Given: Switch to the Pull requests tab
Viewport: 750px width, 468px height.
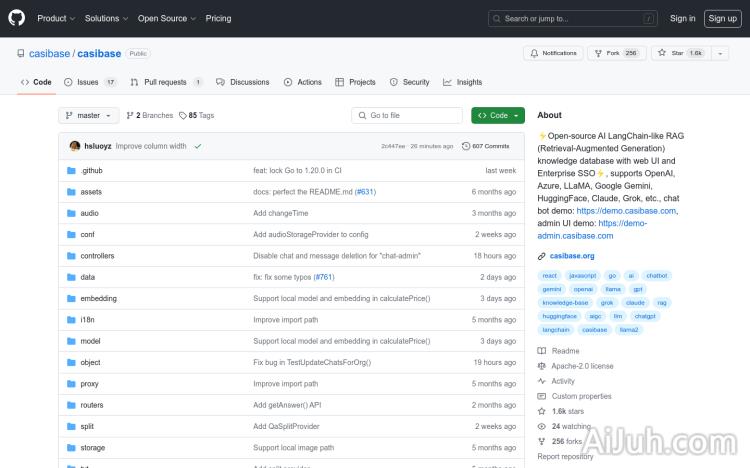Looking at the screenshot, I should coord(165,82).
